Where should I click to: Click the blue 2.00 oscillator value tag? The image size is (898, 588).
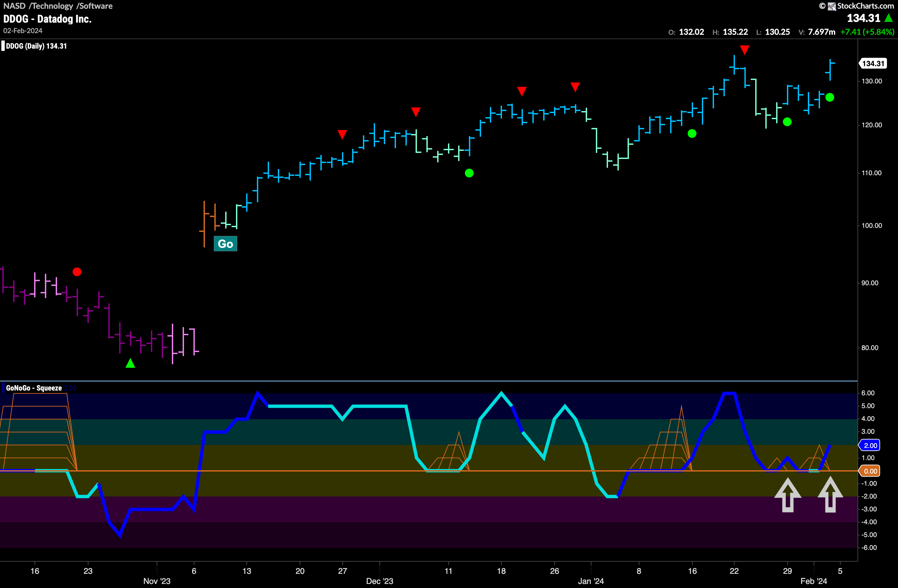(869, 446)
